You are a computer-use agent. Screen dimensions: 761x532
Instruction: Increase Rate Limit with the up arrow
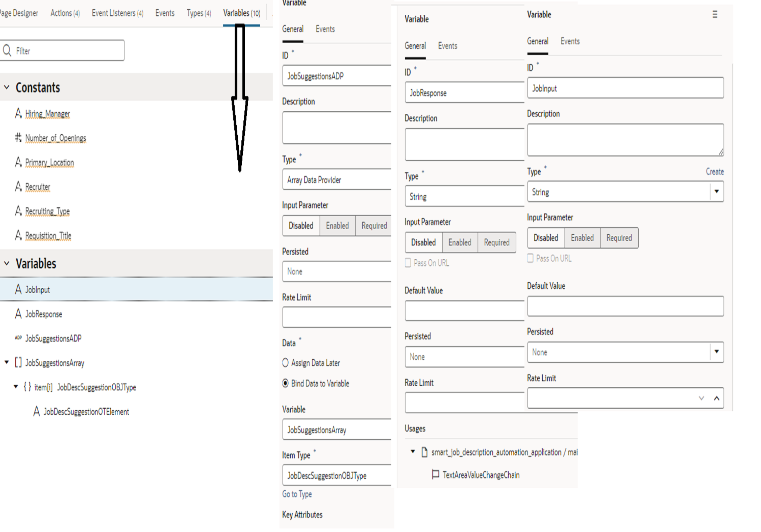(716, 398)
